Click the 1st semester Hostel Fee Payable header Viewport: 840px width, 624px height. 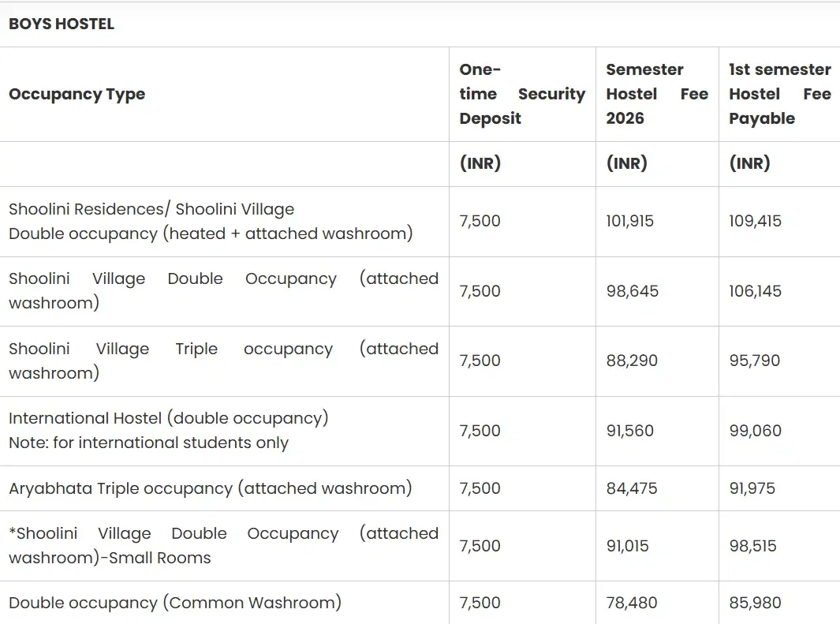(x=779, y=94)
